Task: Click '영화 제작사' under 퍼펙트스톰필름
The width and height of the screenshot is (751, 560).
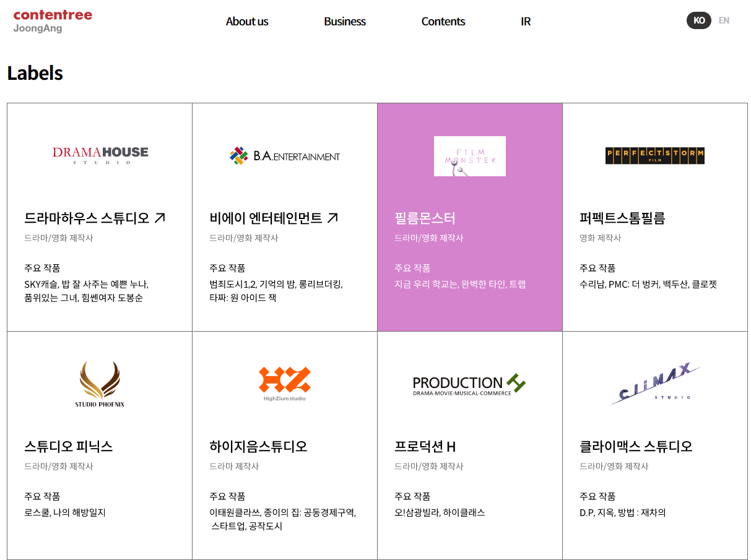Action: [601, 238]
